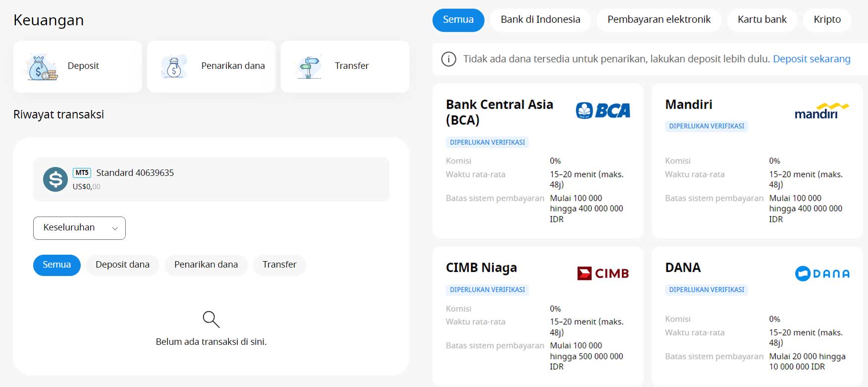Click the Deposit money bag icon
Screen dimensions: 868x387
coord(42,67)
